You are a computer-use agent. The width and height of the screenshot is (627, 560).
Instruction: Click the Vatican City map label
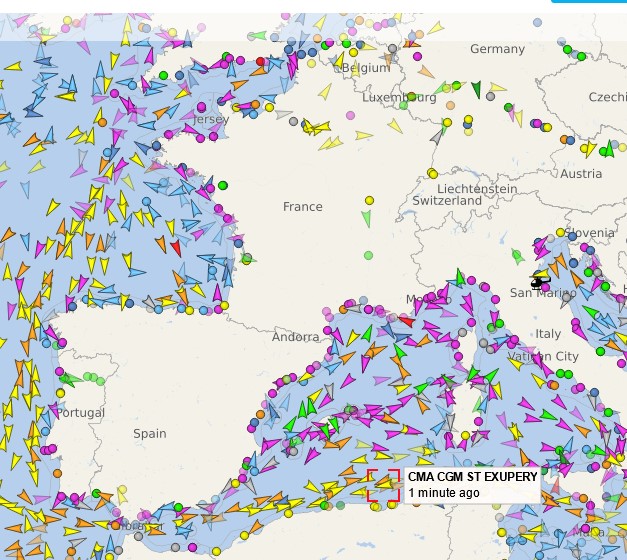(x=543, y=356)
